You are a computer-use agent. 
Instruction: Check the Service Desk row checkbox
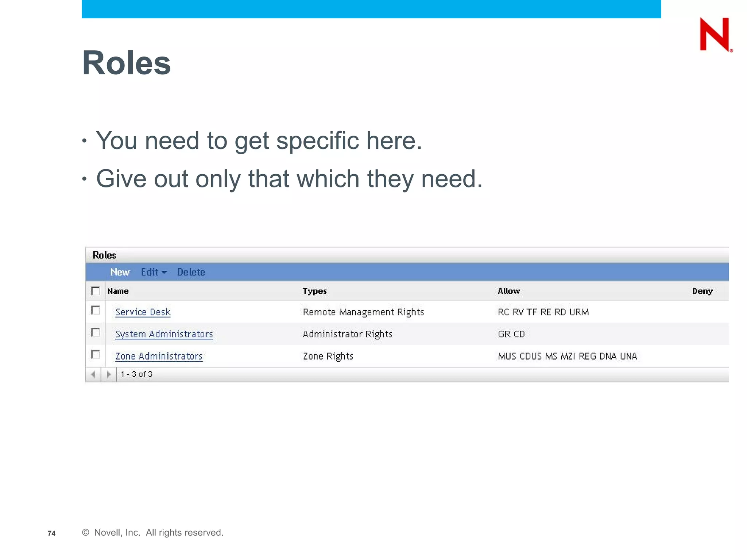point(95,310)
